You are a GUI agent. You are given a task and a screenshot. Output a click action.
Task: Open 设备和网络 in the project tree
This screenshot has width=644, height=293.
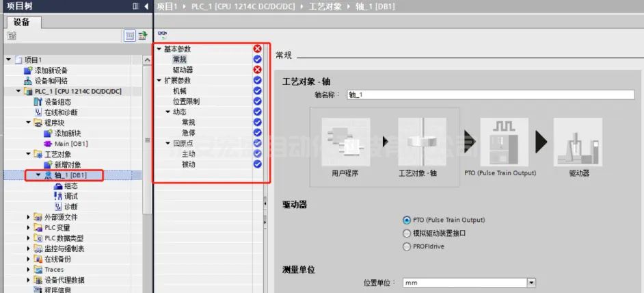(x=51, y=81)
